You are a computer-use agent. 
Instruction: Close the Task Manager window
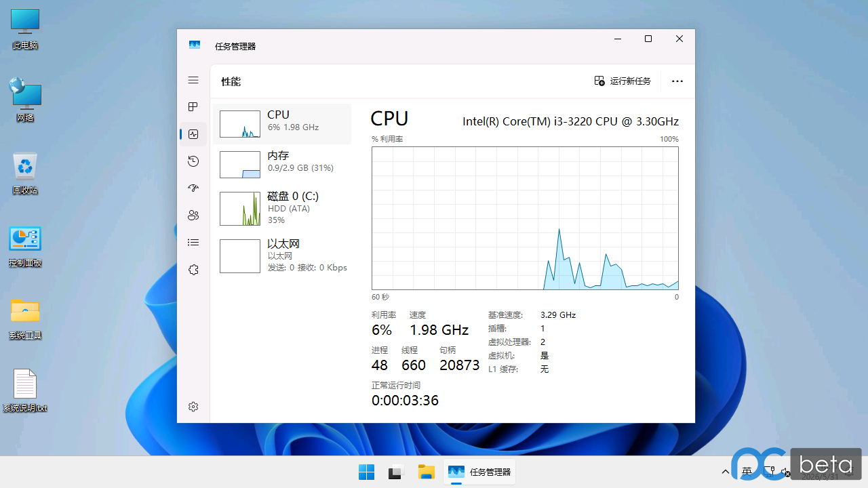[x=679, y=39]
